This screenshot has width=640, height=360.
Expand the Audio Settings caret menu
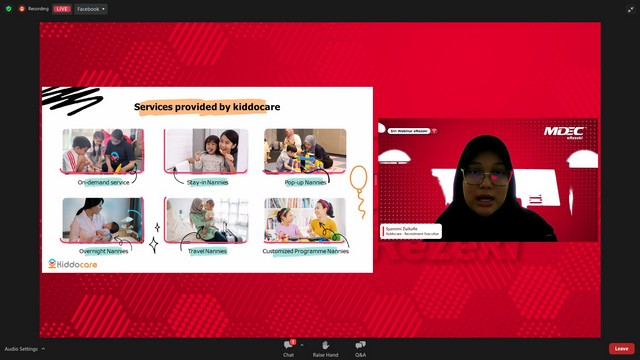pos(43,349)
